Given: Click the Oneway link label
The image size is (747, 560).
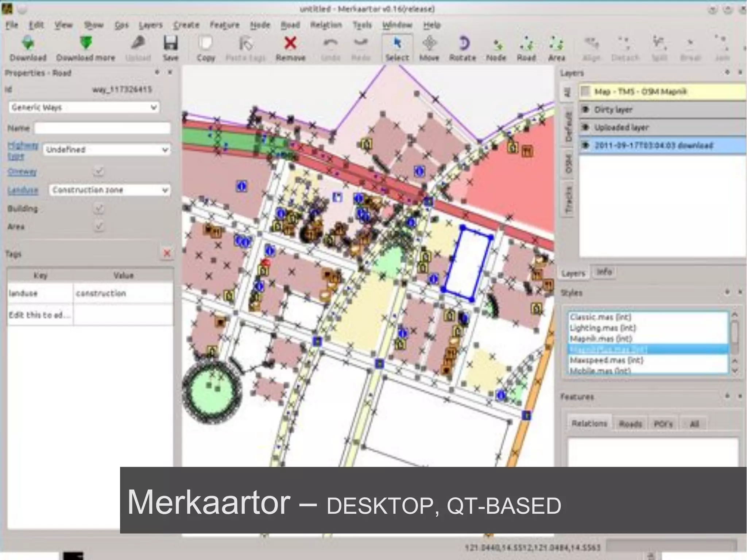Looking at the screenshot, I should click(22, 171).
